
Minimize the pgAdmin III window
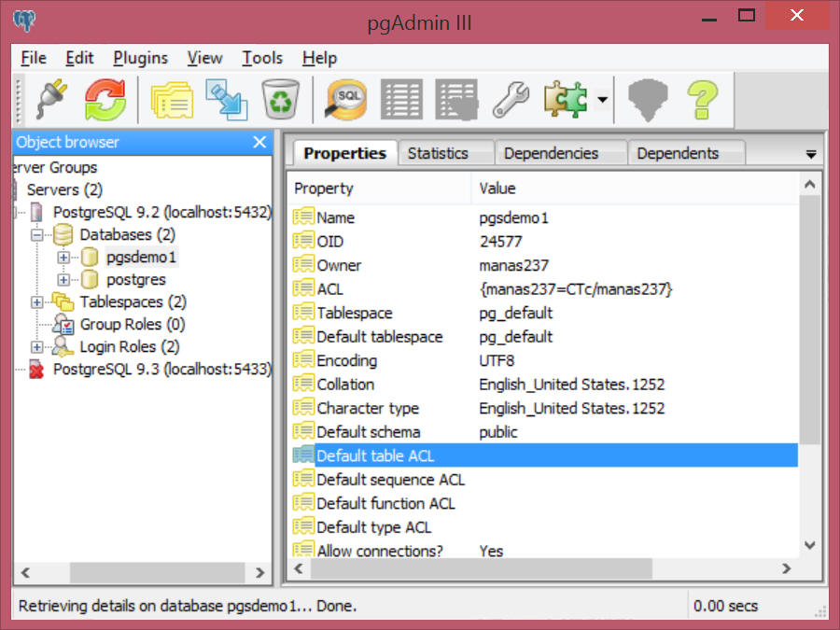(x=708, y=19)
